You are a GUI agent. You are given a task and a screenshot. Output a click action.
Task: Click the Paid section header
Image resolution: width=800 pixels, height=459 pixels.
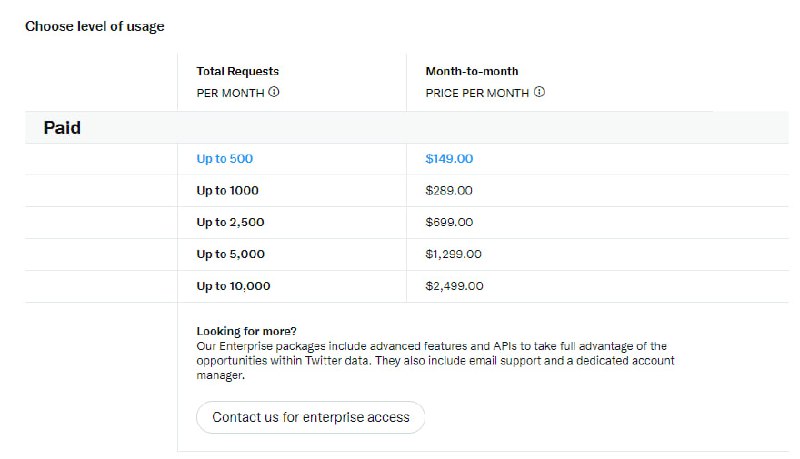pos(62,128)
